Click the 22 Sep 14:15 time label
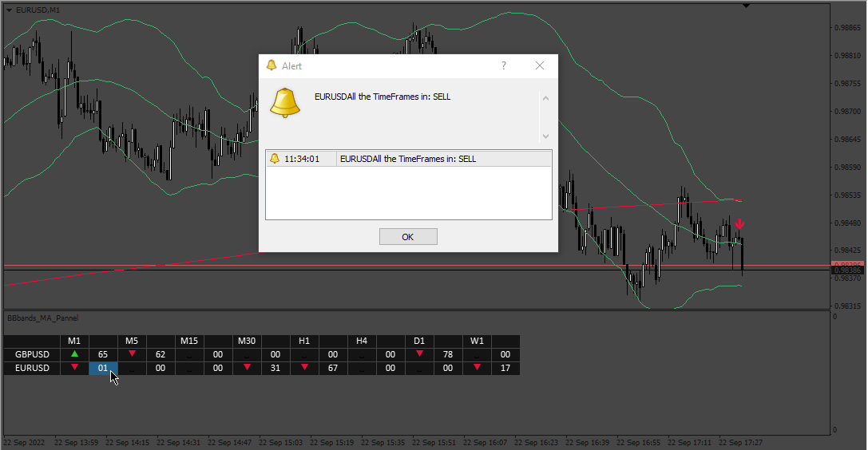 pos(127,442)
